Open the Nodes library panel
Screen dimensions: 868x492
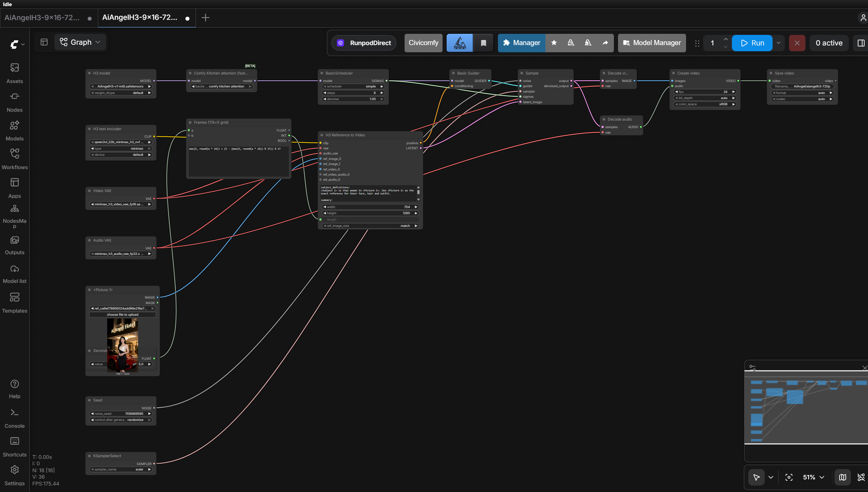[x=14, y=102]
